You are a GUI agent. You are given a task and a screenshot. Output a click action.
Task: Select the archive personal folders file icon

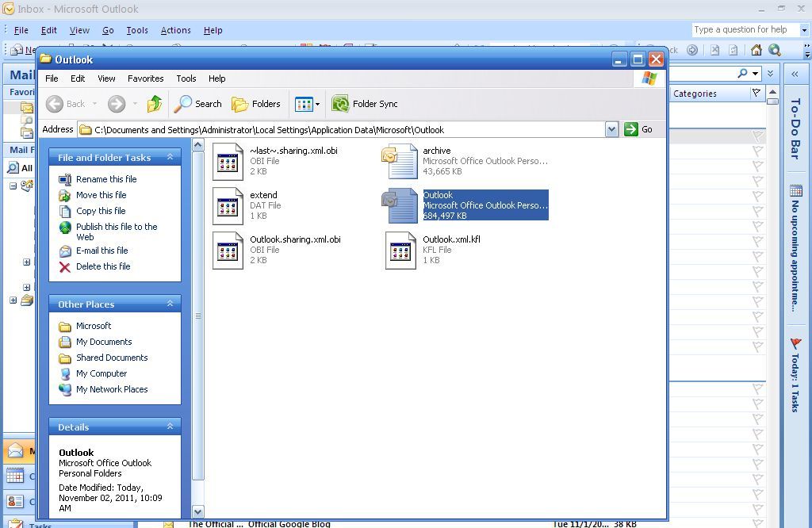click(400, 162)
